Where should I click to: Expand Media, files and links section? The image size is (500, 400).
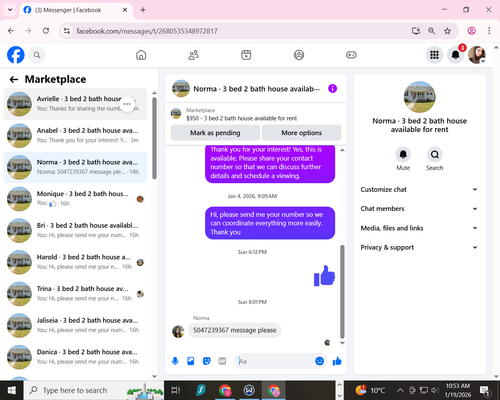click(419, 228)
